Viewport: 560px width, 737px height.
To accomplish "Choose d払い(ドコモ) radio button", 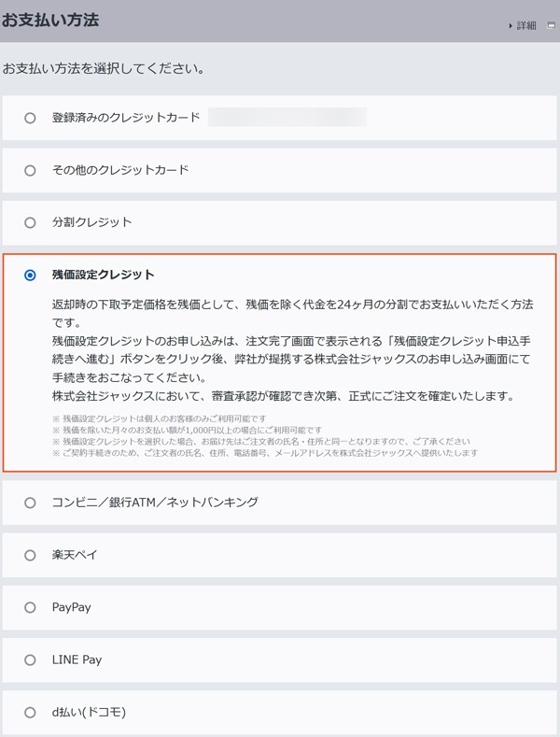I will pyautogui.click(x=31, y=712).
